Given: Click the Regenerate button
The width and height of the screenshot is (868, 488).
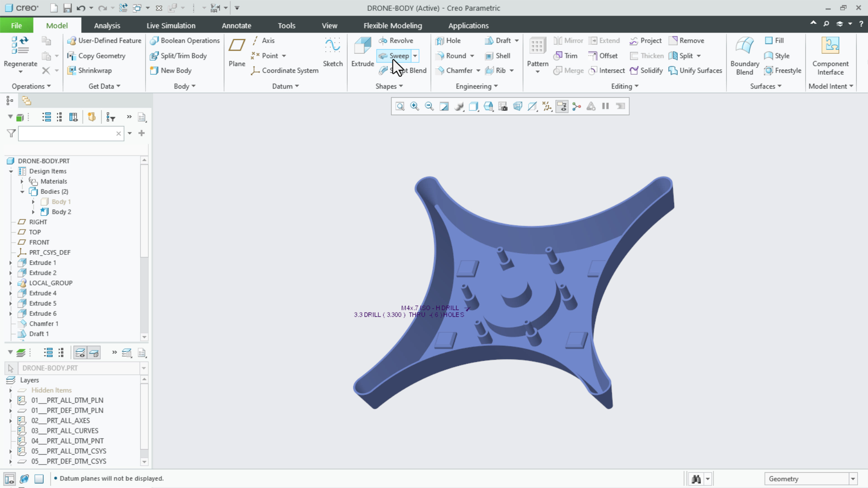Looking at the screenshot, I should 20,46.
